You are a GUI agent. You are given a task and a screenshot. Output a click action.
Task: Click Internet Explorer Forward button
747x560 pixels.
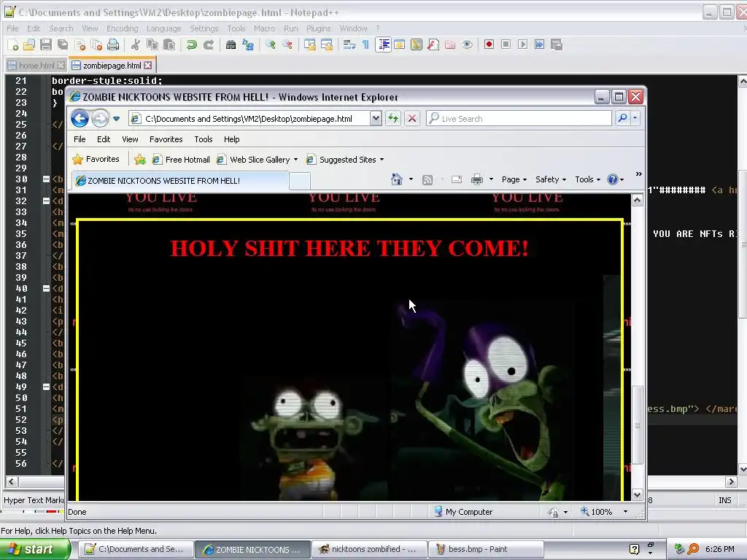[100, 118]
